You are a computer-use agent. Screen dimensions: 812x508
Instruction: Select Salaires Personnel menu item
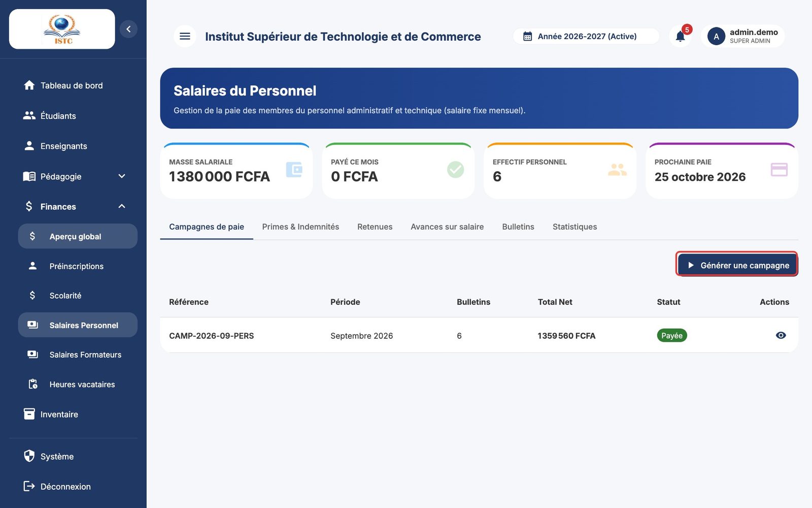pyautogui.click(x=78, y=325)
